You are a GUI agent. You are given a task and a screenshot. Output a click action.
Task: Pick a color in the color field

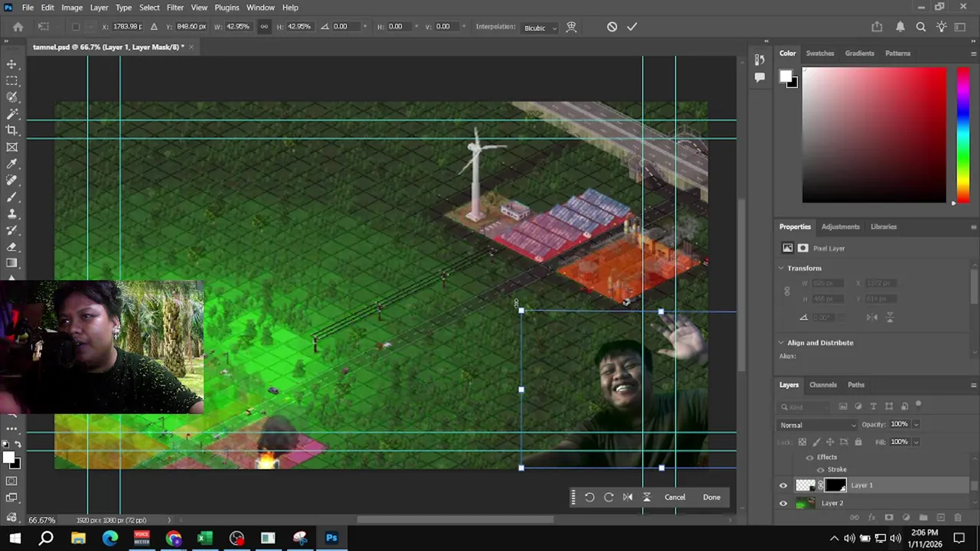[x=874, y=135]
